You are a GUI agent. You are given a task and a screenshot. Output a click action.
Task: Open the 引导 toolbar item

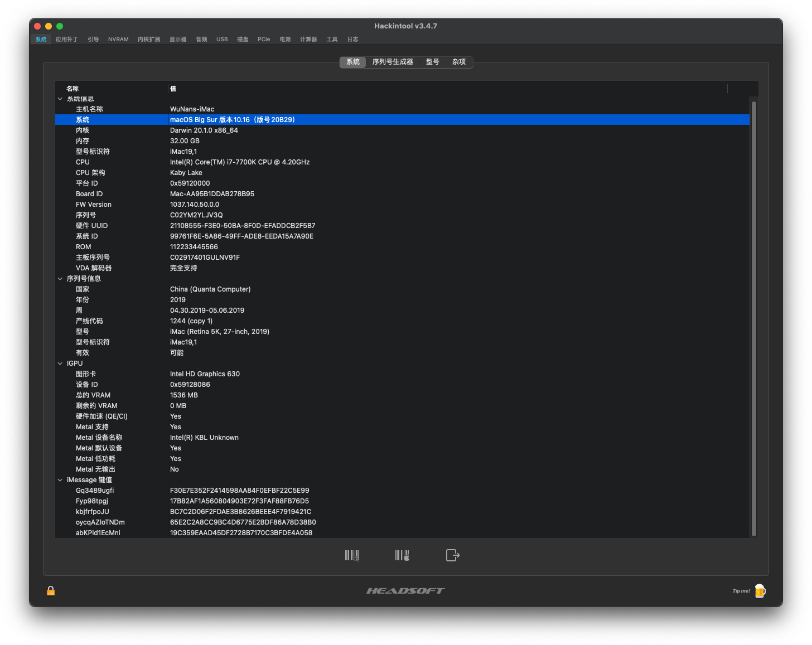(93, 40)
